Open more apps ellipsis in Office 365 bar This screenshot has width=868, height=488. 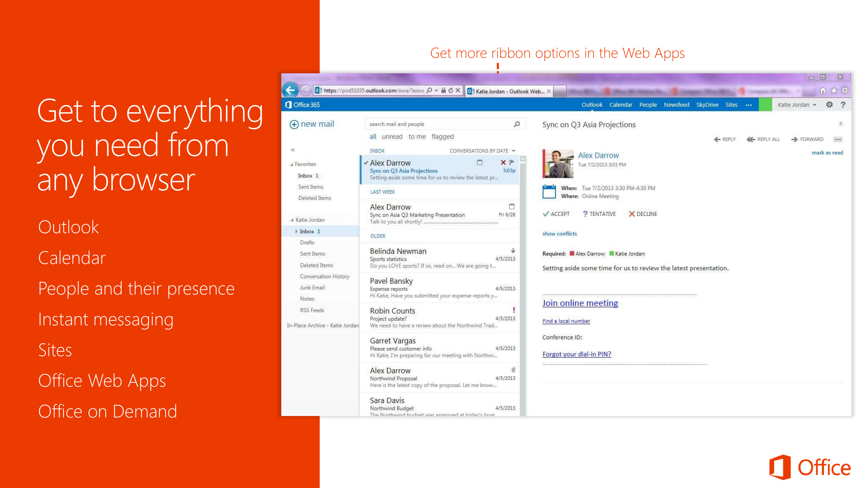pyautogui.click(x=749, y=105)
